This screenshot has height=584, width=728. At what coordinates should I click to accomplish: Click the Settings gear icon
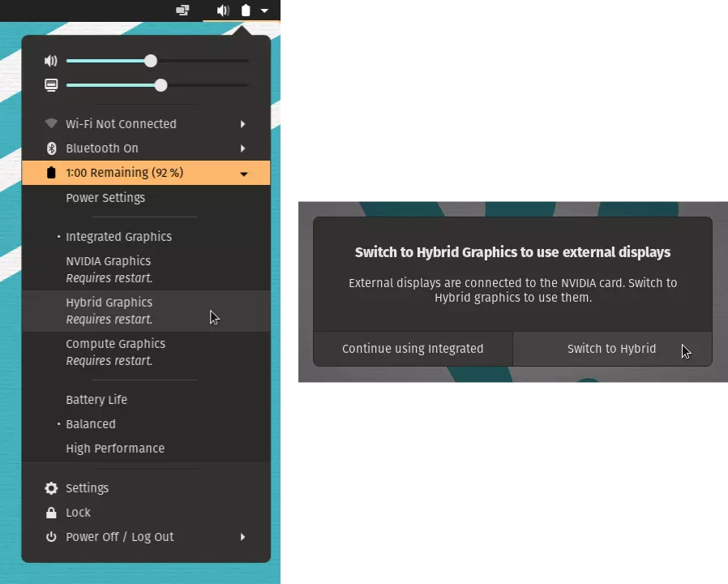(x=51, y=487)
